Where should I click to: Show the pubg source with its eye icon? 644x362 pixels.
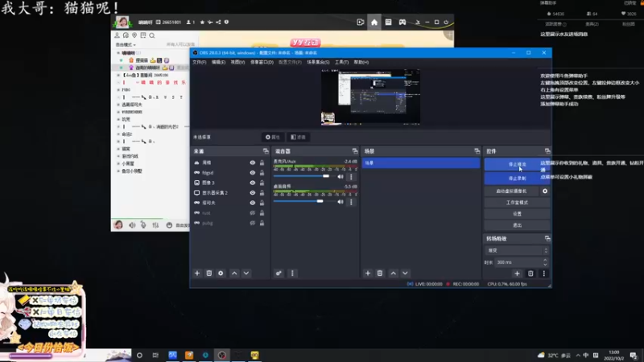(253, 223)
